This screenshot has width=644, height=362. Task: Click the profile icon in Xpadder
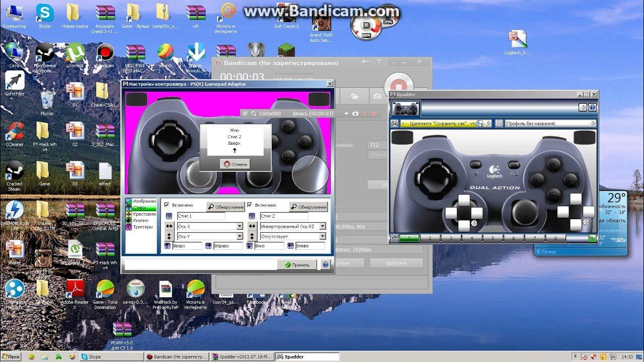499,123
